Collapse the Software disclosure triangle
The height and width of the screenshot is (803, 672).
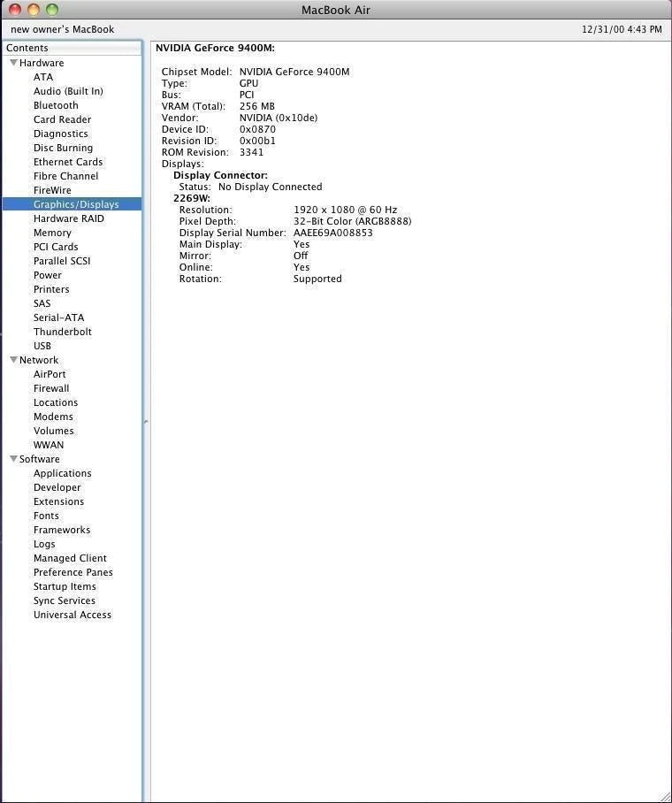13,459
